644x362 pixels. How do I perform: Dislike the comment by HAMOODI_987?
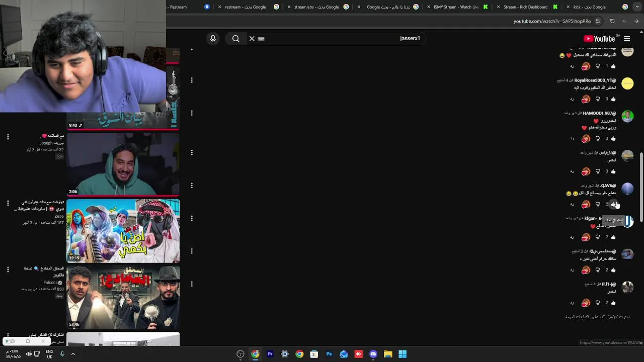(598, 138)
